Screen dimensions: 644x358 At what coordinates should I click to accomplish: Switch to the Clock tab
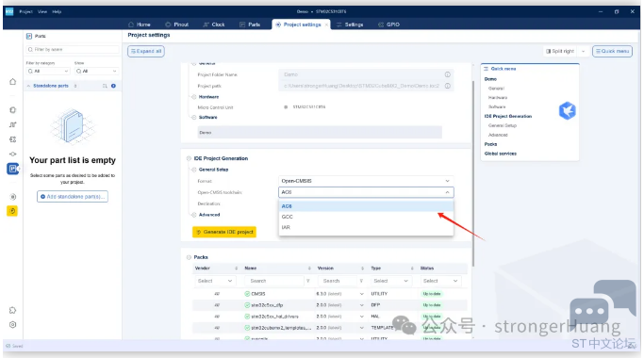214,24
